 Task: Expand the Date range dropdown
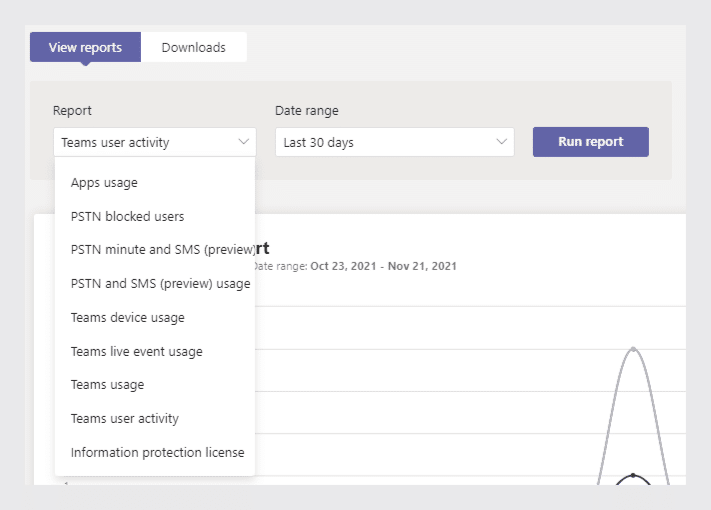[x=394, y=142]
